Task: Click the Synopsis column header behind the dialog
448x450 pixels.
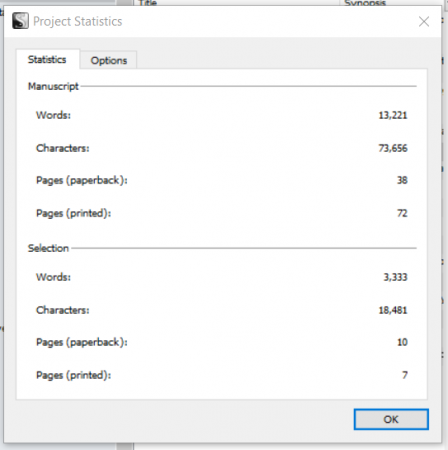Action: pyautogui.click(x=365, y=3)
